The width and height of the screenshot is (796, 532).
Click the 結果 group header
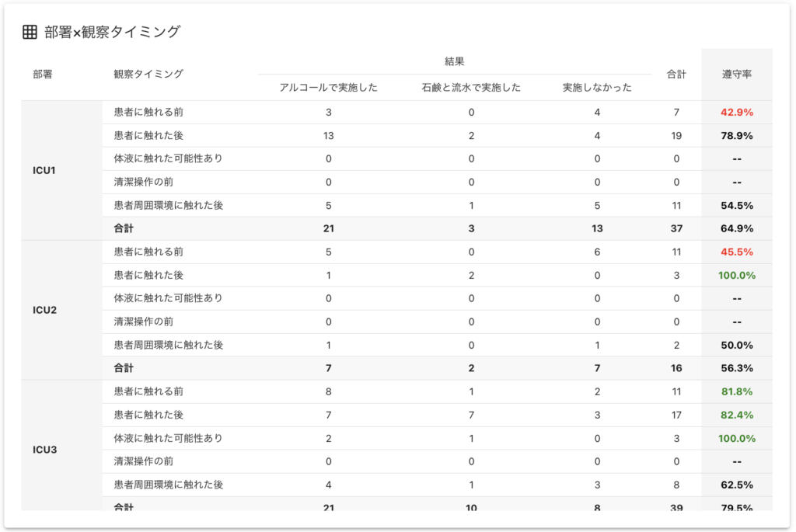(x=454, y=61)
